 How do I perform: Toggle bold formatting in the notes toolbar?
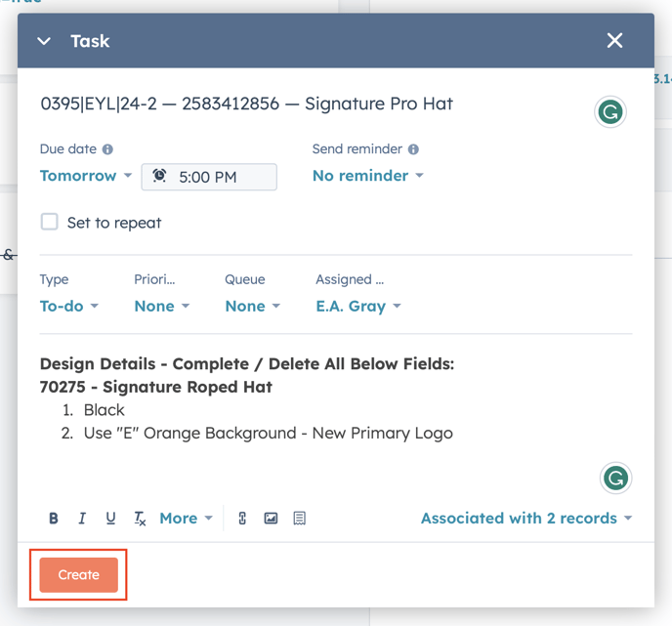coord(54,519)
